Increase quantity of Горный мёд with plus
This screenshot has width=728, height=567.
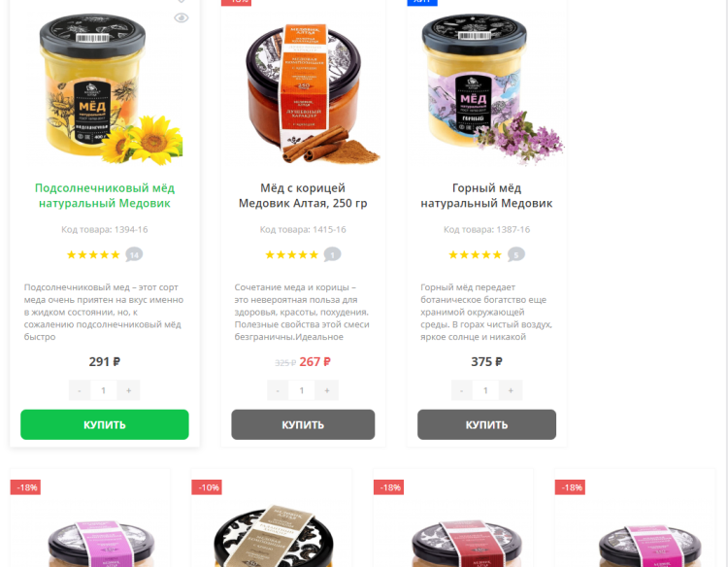[x=511, y=390]
